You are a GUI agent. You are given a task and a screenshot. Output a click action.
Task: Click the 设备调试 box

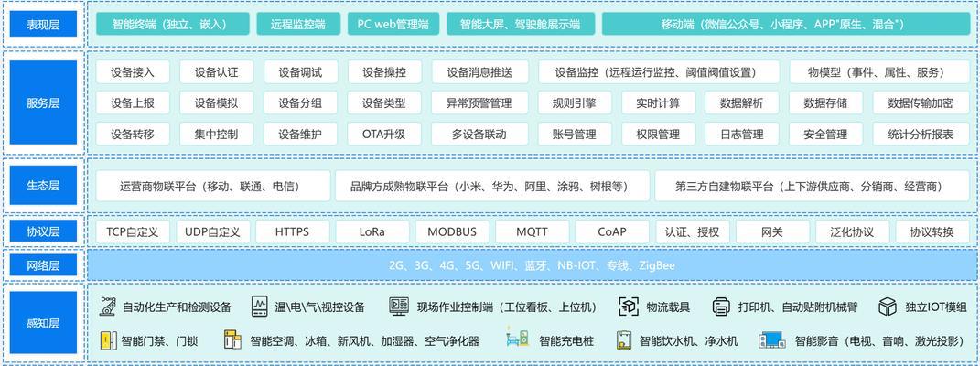click(301, 71)
